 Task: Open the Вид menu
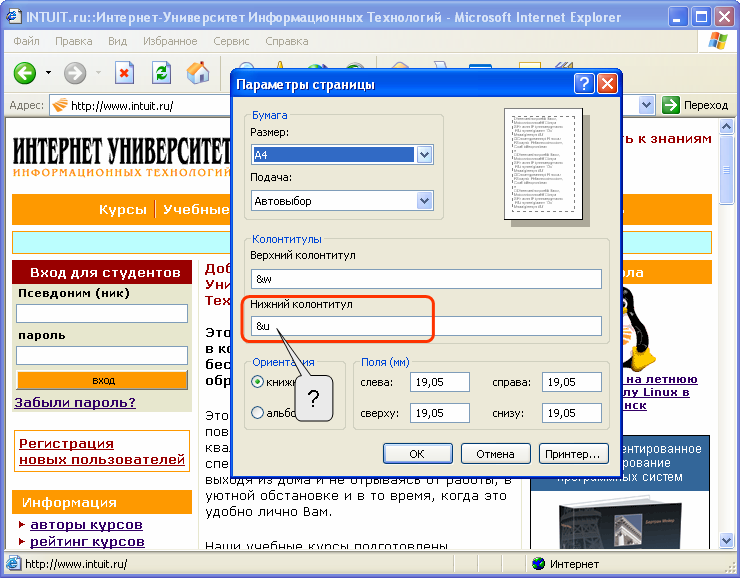tap(118, 41)
